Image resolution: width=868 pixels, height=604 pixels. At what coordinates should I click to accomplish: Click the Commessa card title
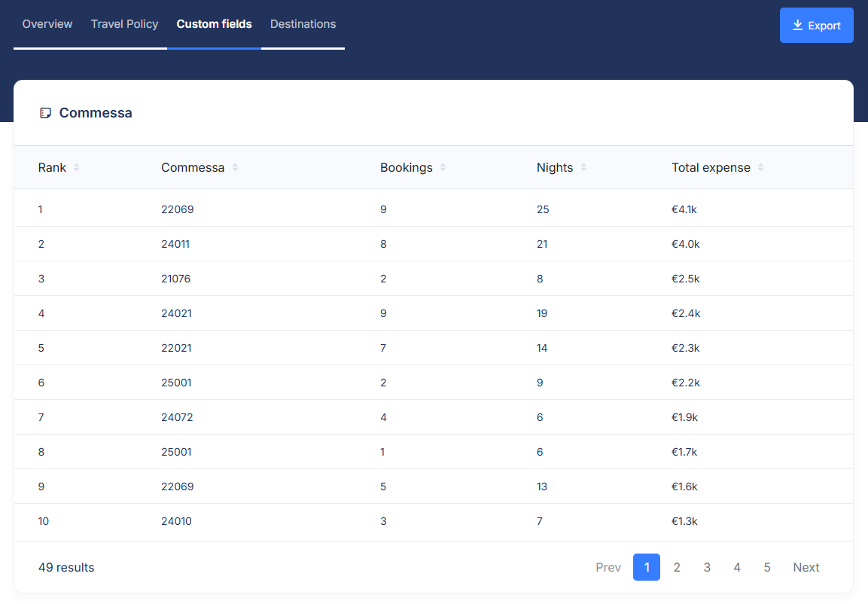point(96,113)
